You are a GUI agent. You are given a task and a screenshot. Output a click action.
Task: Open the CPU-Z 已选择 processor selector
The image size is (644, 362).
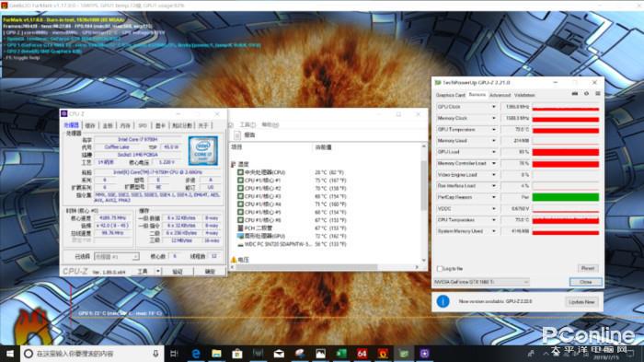(117, 257)
